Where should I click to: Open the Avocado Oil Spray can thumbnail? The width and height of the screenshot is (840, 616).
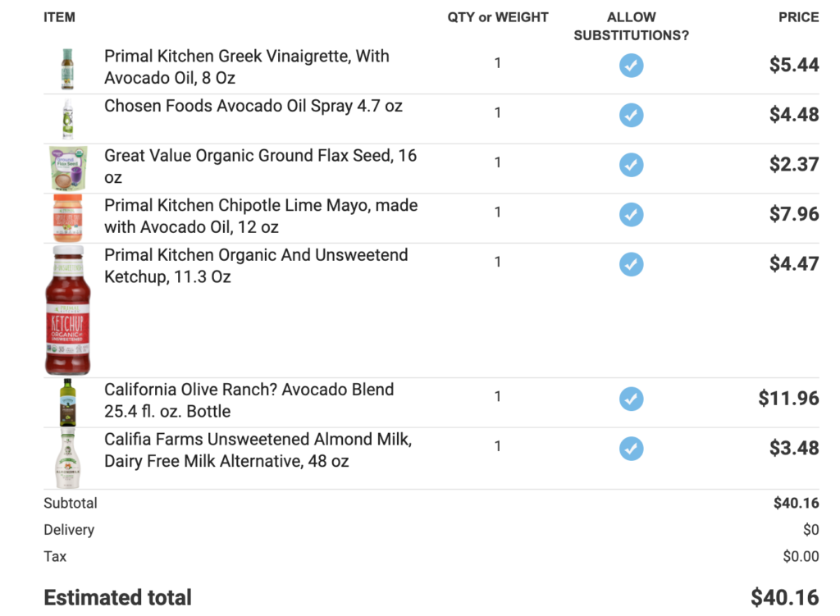(x=67, y=118)
